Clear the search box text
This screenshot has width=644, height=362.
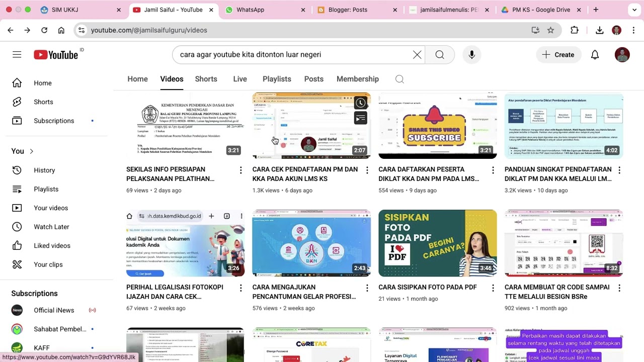(417, 55)
